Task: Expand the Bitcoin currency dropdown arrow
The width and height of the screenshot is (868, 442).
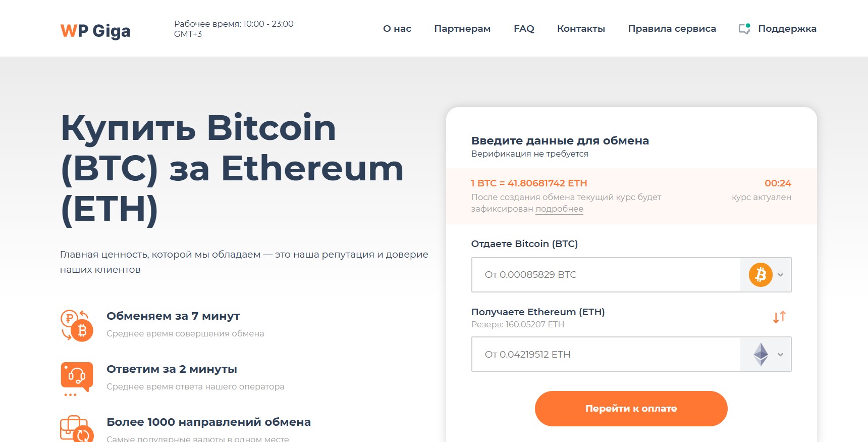Action: (x=781, y=275)
